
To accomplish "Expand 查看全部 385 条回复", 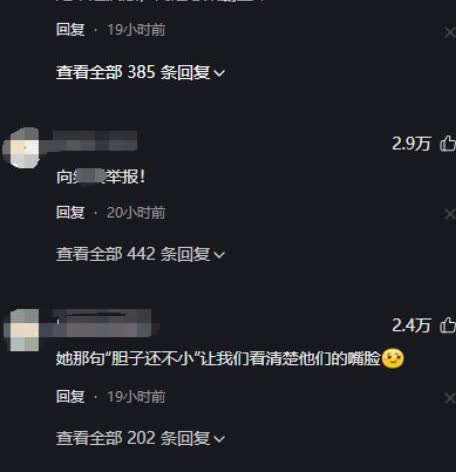I will 140,72.
